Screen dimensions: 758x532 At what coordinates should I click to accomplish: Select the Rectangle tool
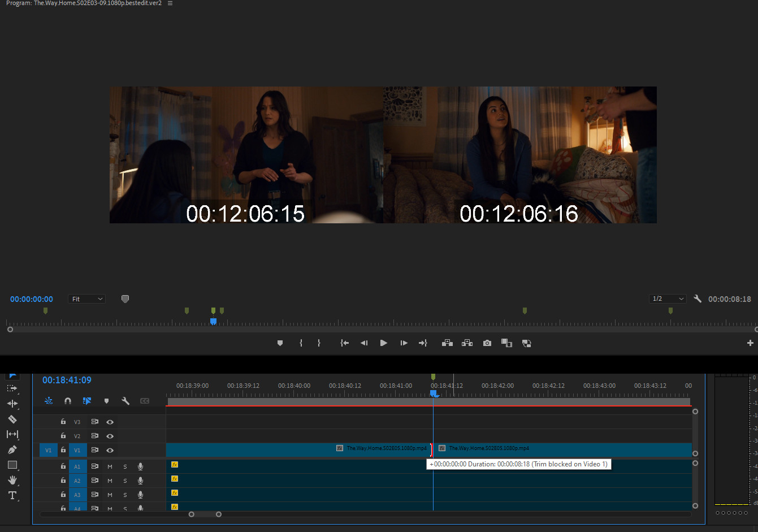pos(12,465)
